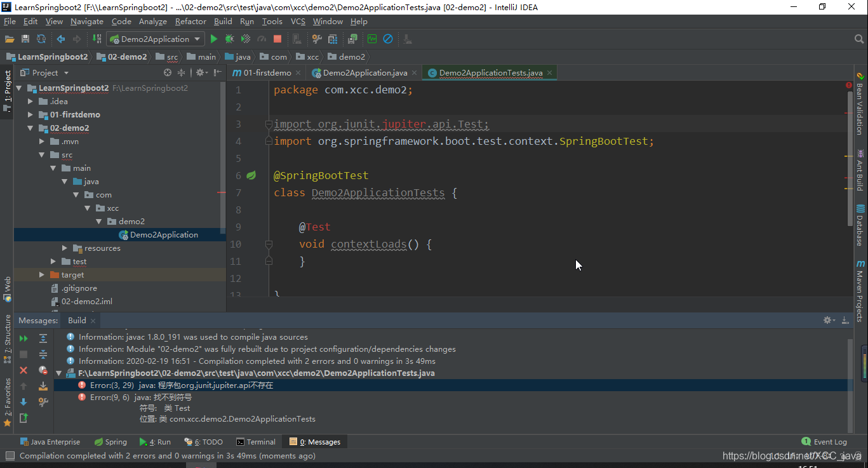Close the Demo2ApplicationTests.java tab
868x468 pixels.
coord(550,73)
